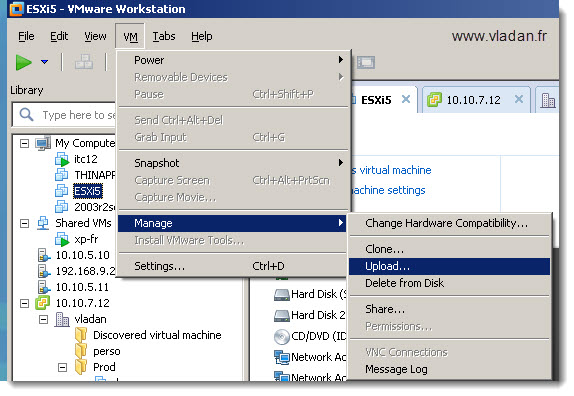Click the 192.168.9.2 server icon
The image size is (574, 396).
coord(44,271)
